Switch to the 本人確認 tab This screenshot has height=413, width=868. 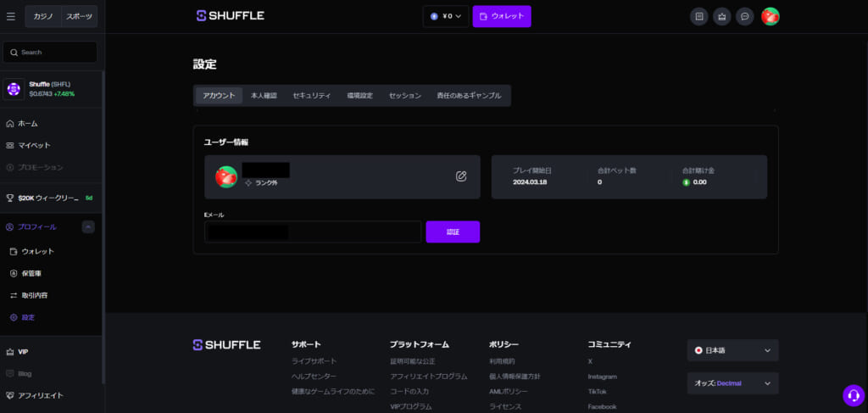point(264,95)
